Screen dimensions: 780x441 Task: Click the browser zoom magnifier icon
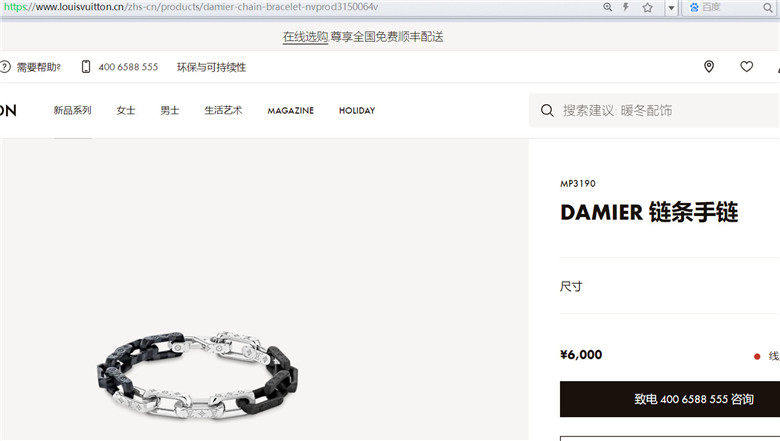point(607,7)
